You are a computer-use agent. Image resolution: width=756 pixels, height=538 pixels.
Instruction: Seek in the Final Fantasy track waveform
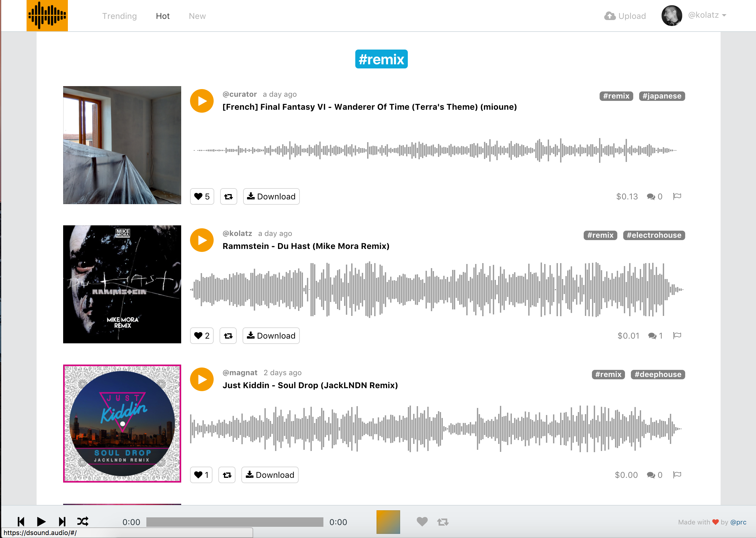tap(435, 150)
